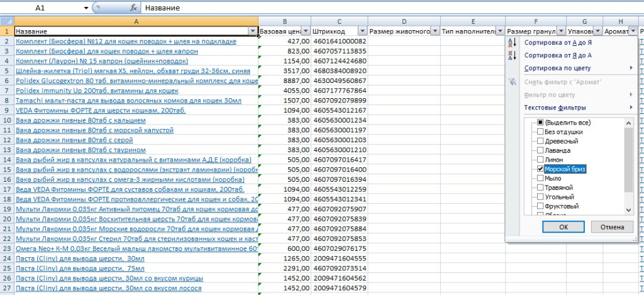Viewport: 644px width, 295px height.
Task: Check the "Лимон" filter option
Action: click(x=540, y=159)
